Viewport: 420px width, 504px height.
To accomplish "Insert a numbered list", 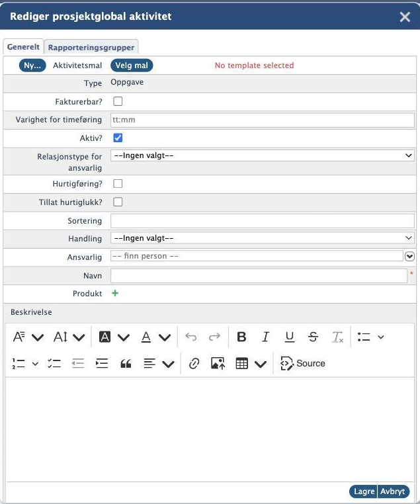I will click(x=19, y=364).
